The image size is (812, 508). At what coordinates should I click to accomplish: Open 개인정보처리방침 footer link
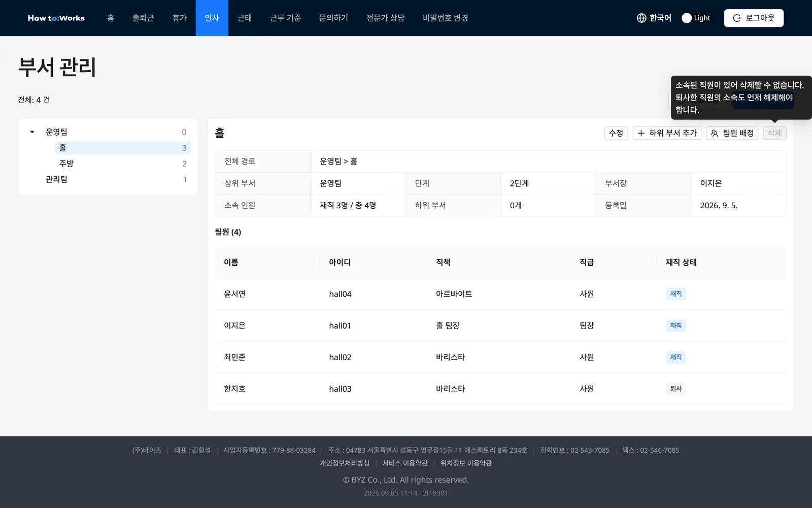(x=345, y=463)
